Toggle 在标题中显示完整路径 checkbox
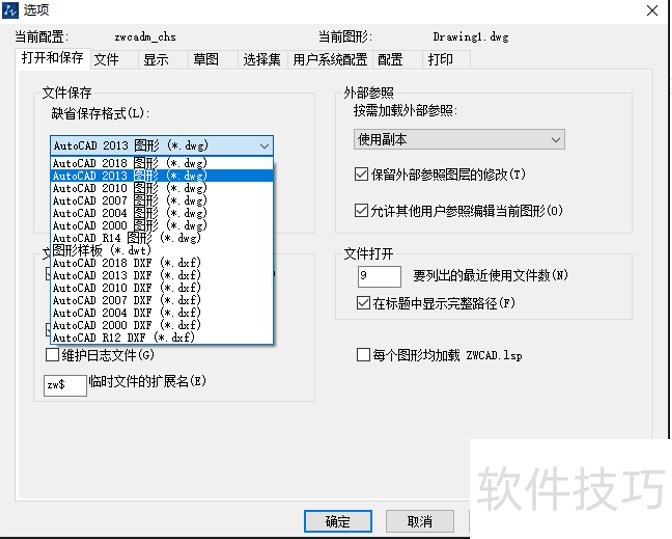 [x=363, y=303]
